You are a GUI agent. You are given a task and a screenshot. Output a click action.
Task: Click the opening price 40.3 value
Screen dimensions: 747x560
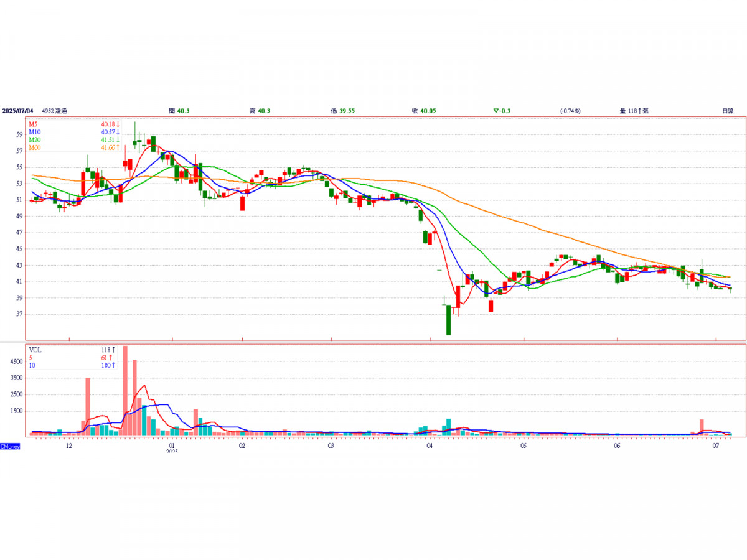click(183, 111)
